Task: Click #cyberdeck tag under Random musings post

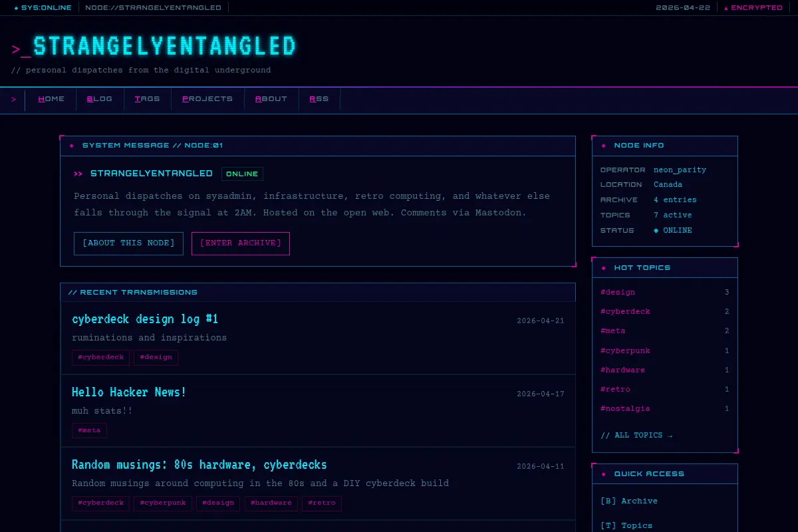Action: (100, 503)
